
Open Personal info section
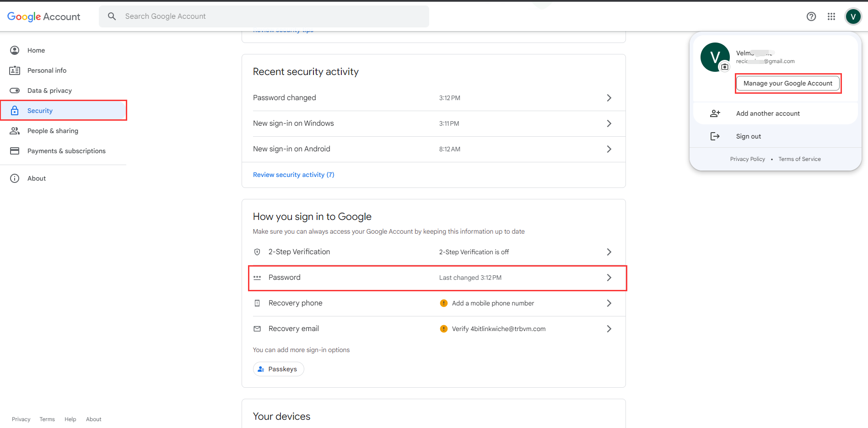tap(63, 70)
